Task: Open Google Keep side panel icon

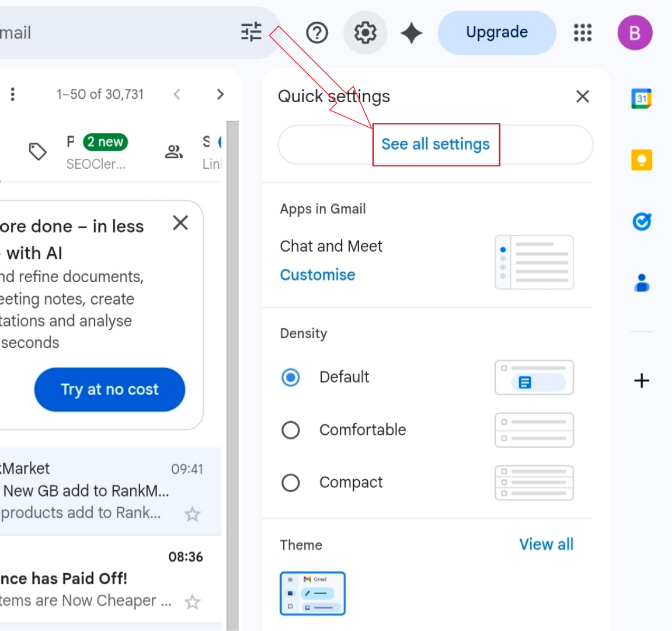Action: (642, 160)
